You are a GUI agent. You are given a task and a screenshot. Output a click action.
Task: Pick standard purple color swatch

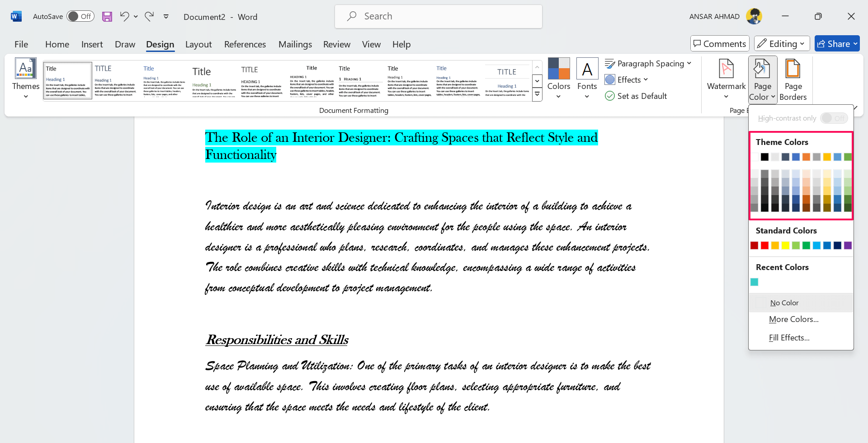tap(848, 245)
